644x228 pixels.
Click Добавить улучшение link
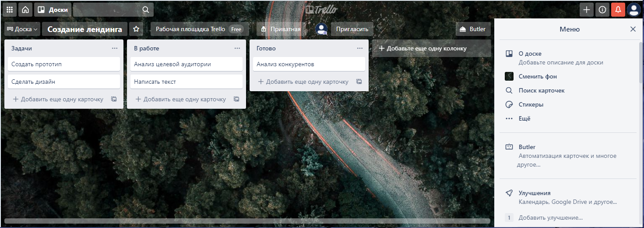(551, 217)
